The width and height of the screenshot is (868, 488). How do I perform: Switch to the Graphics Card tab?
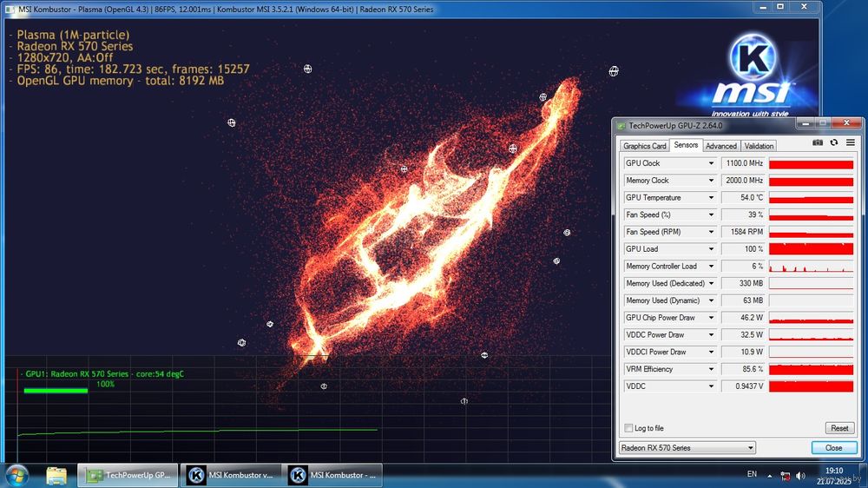pyautogui.click(x=644, y=146)
